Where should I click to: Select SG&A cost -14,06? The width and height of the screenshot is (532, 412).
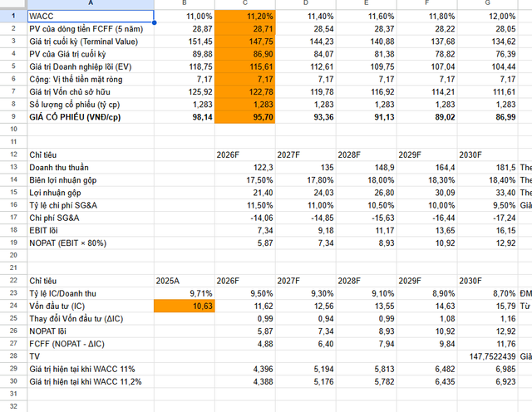[245, 218]
